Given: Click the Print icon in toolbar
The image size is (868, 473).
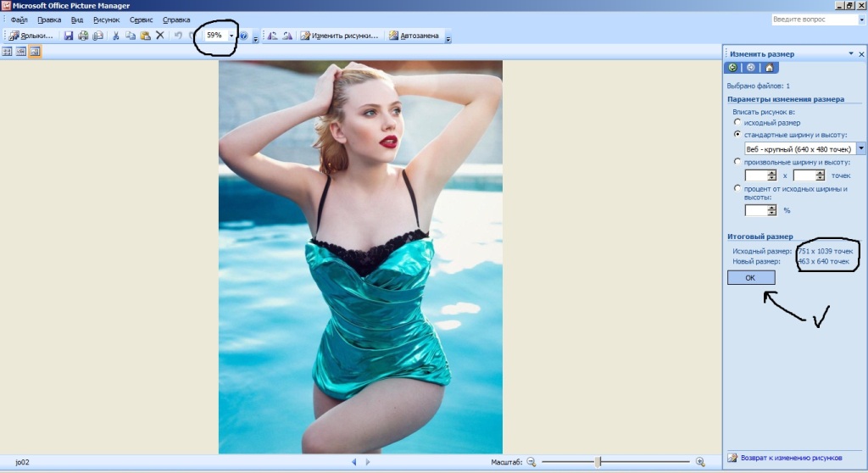Looking at the screenshot, I should (83, 36).
